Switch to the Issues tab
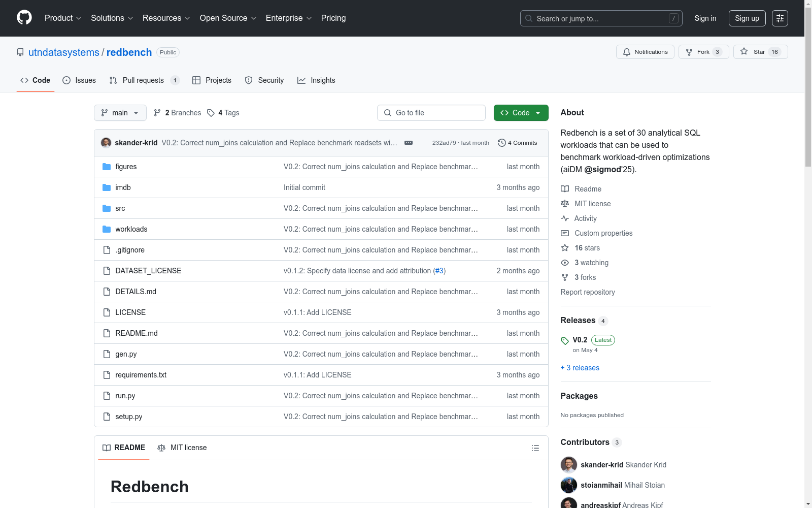The image size is (812, 508). [79, 80]
